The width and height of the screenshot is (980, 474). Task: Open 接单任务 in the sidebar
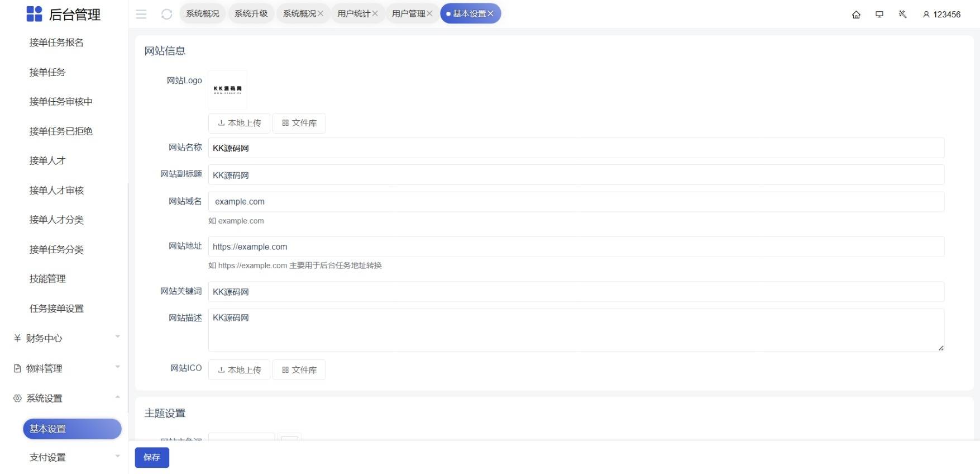[47, 72]
